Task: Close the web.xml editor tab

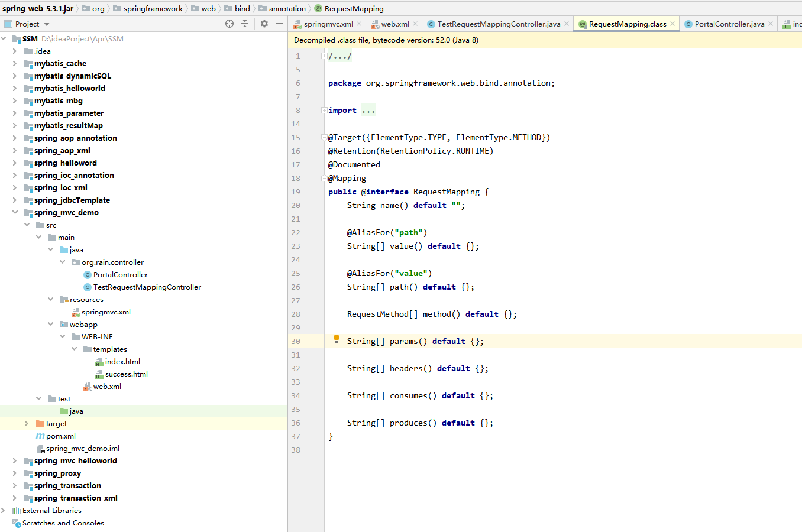Action: coord(415,24)
